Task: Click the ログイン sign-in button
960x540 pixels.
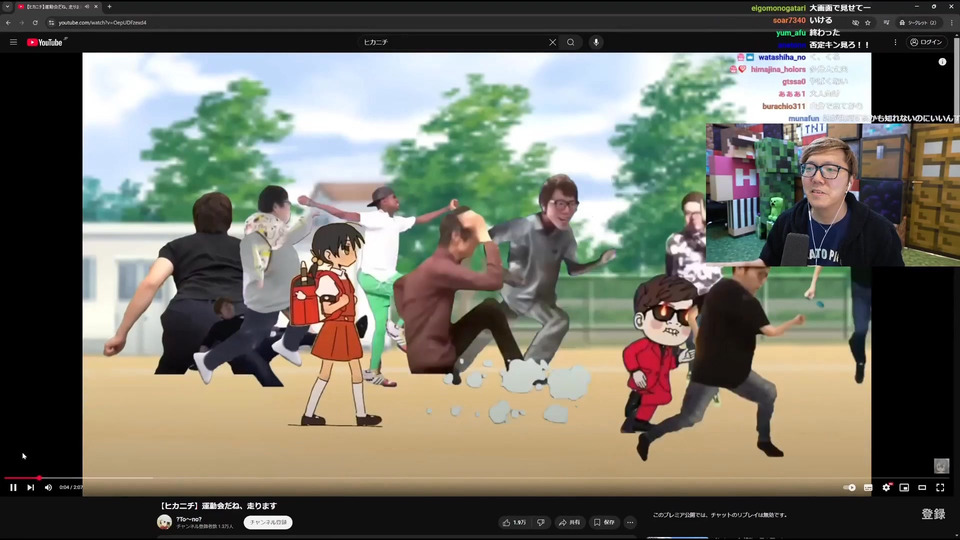Action: (x=926, y=42)
